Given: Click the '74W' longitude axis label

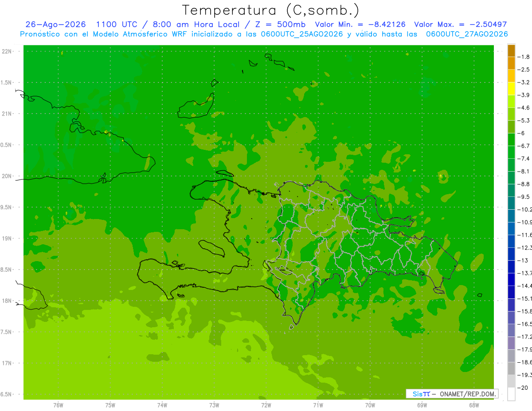Looking at the screenshot, I should [162, 405].
